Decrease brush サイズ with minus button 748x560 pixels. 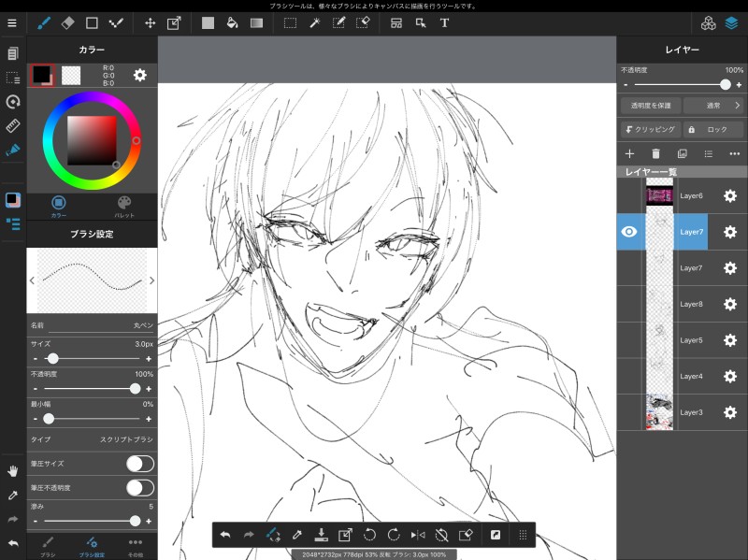36,359
